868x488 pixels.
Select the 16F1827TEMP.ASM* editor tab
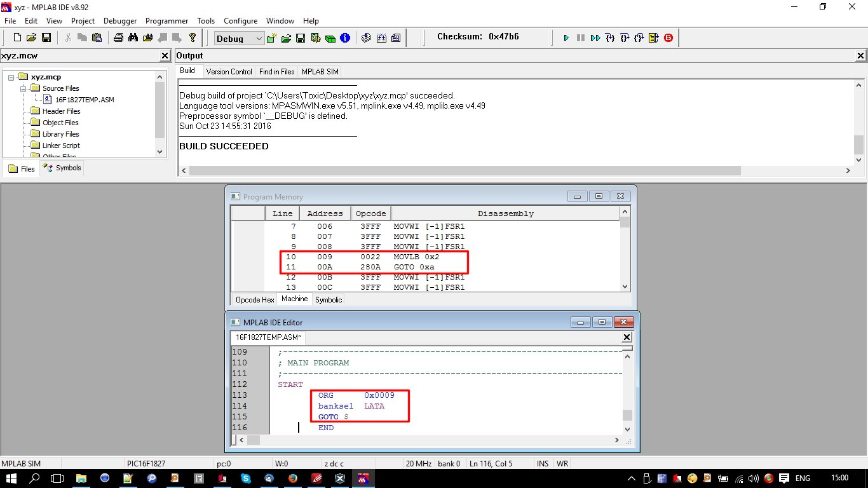coord(268,337)
